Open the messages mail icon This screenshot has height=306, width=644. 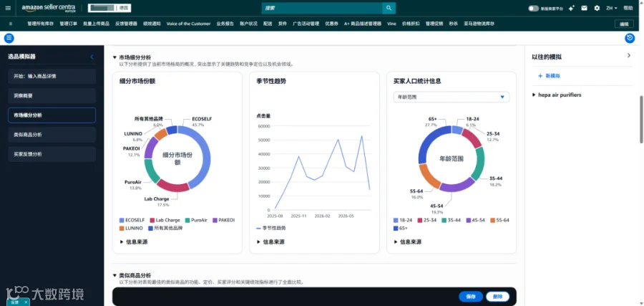click(x=584, y=8)
